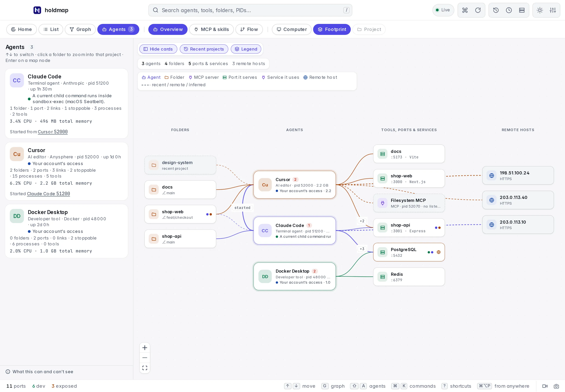Open the Claude Code 51200 link
This screenshot has height=392, width=565.
click(x=48, y=193)
